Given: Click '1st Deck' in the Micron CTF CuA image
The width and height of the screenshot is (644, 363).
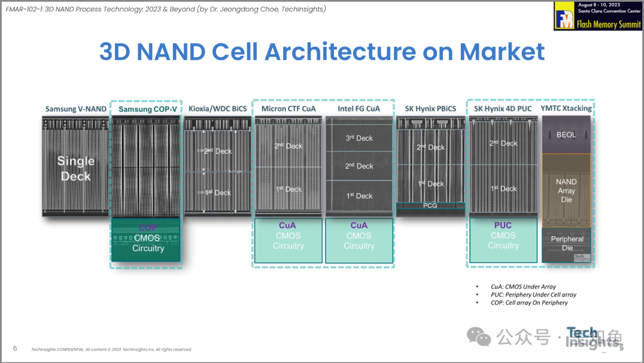Looking at the screenshot, I should (x=289, y=189).
